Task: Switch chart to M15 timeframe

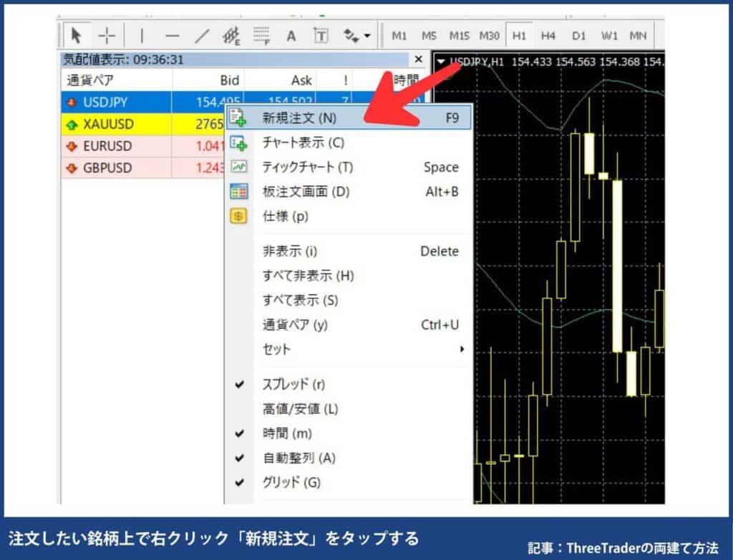Action: [x=459, y=36]
